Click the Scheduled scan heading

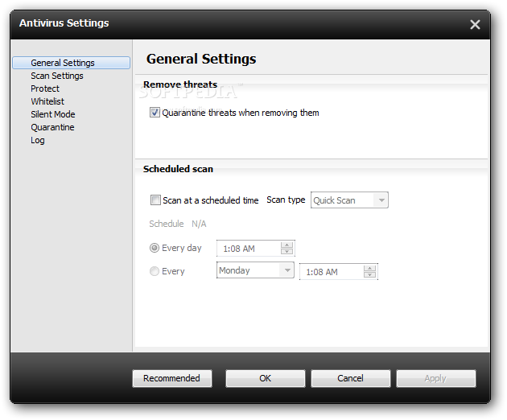click(x=178, y=169)
